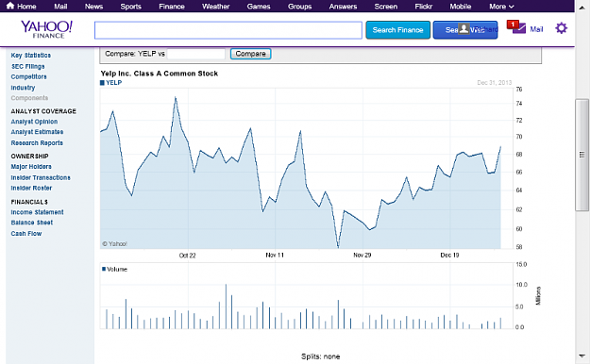Image resolution: width=590 pixels, height=364 pixels.
Task: Click the ANALYST COVERAGE heading
Action: tap(43, 111)
